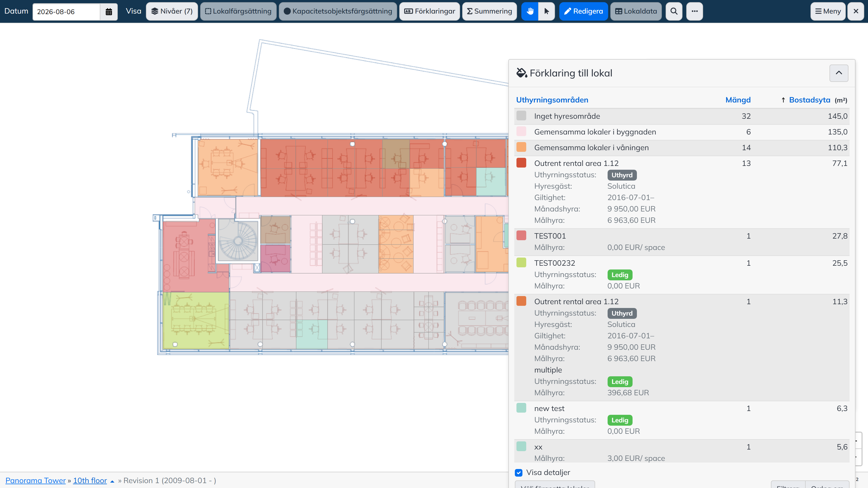Open the more options ellipsis button
The image size is (868, 488).
(694, 11)
